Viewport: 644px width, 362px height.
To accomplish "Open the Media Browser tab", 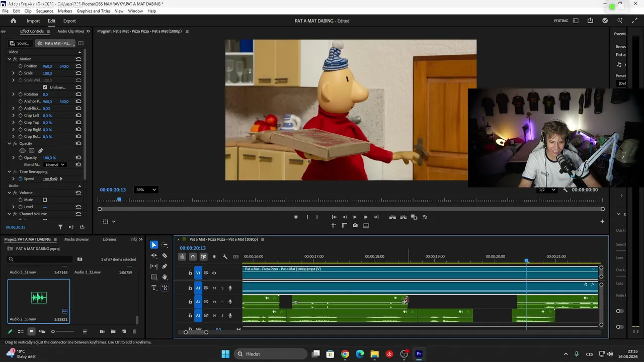I will [76, 239].
